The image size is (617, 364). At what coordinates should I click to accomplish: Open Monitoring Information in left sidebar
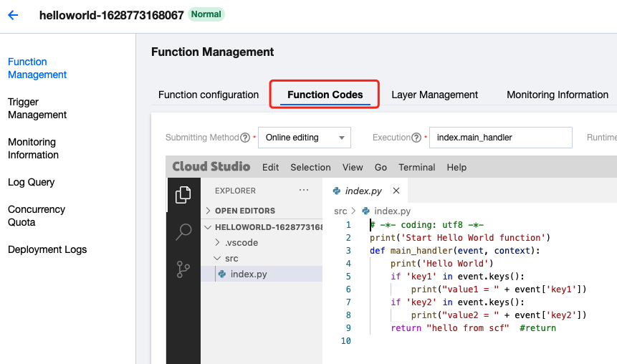tap(33, 148)
